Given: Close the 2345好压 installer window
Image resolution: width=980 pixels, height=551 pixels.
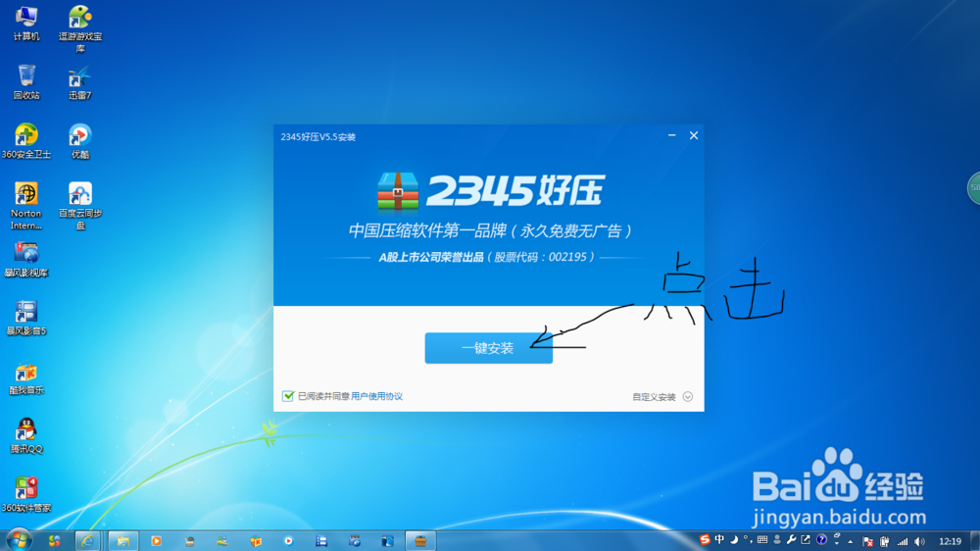Looking at the screenshot, I should [694, 135].
